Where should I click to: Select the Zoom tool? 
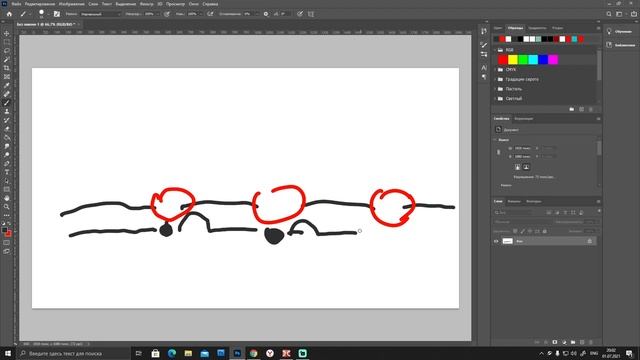(x=7, y=207)
